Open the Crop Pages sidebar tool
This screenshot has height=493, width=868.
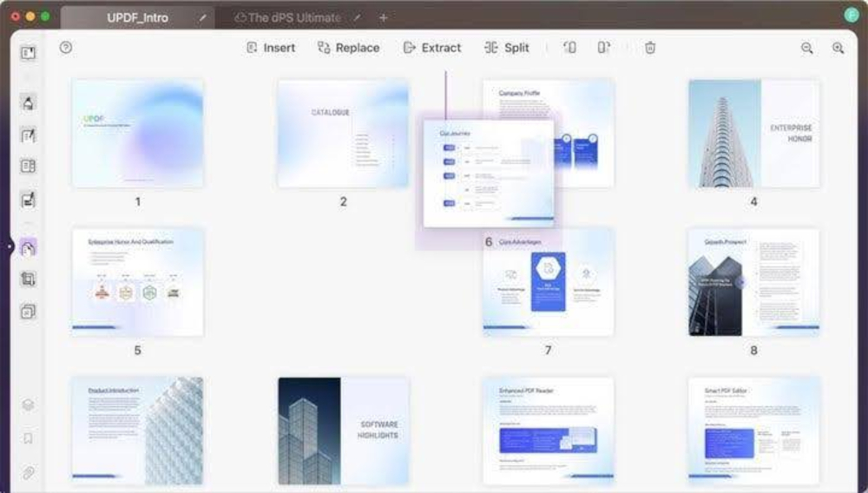29,279
